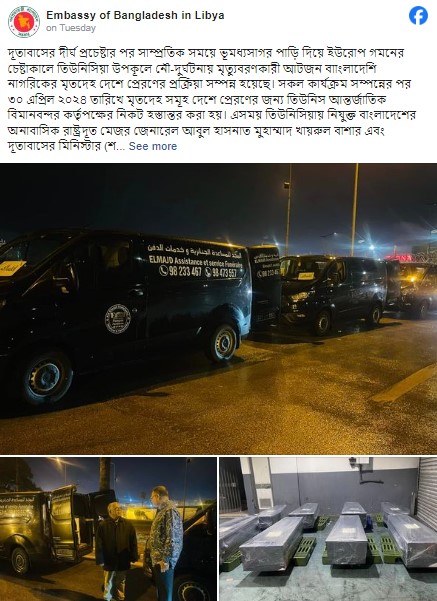Expand the post with See more
Image resolution: width=437 pixels, height=601 pixels.
153,146
